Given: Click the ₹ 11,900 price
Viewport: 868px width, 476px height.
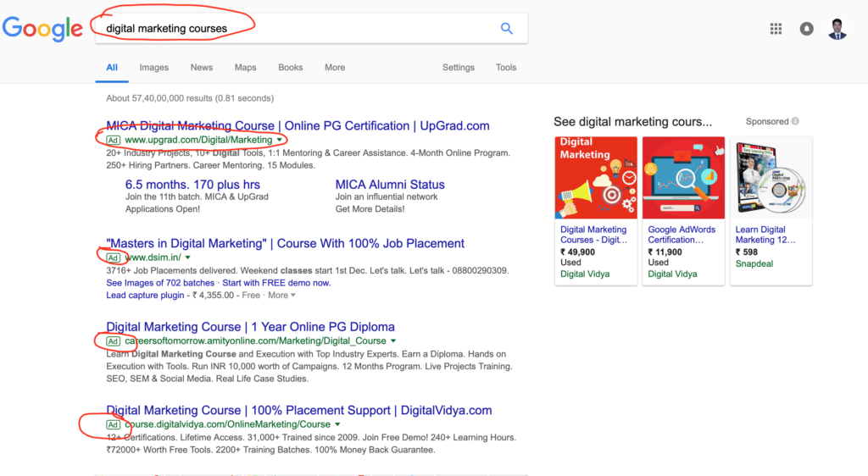Looking at the screenshot, I should coord(665,252).
